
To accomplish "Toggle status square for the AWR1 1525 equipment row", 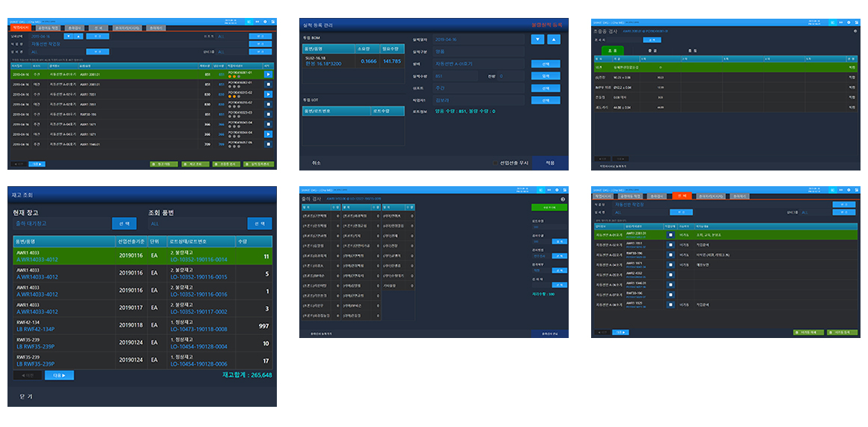I will [x=671, y=305].
